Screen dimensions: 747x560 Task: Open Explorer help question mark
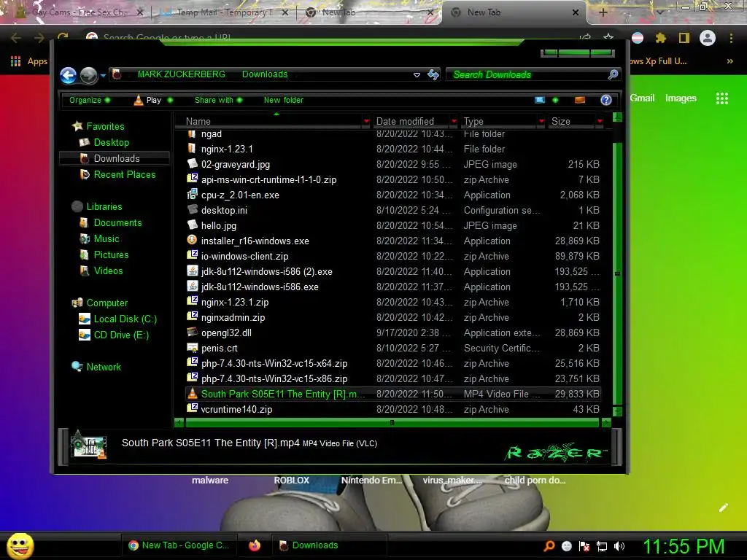click(x=606, y=100)
